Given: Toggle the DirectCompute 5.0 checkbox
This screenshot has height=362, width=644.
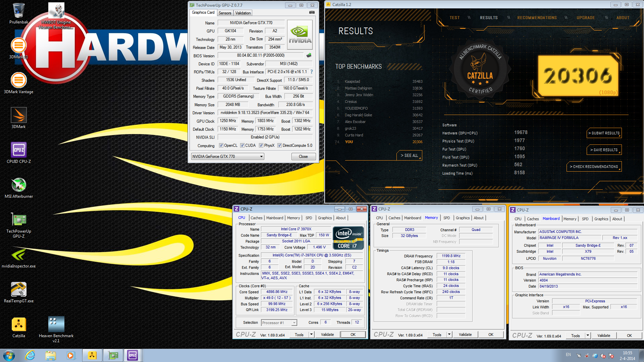Looking at the screenshot, I should click(279, 145).
